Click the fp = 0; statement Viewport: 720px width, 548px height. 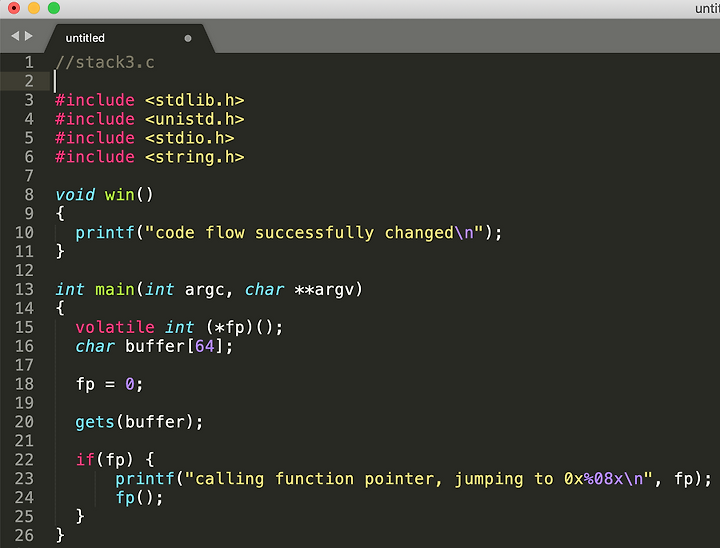[109, 384]
